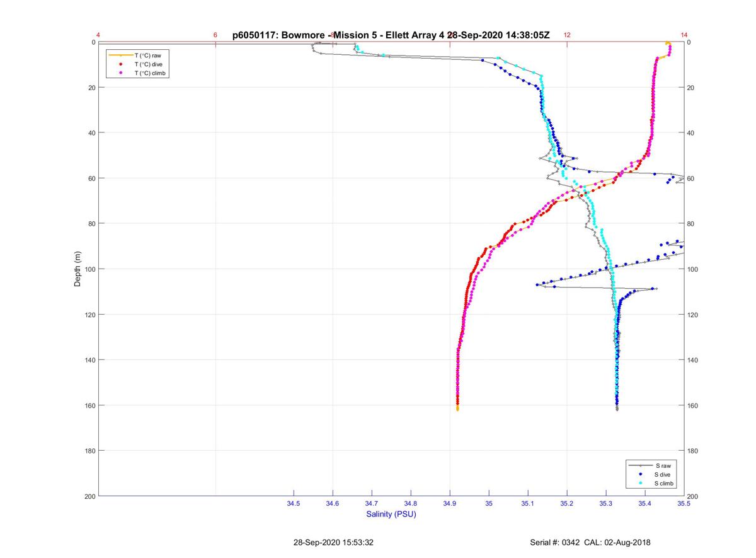Screen dimensions: 756x558
Task: Click the 40 tick on the right depth axis
Action: click(691, 133)
